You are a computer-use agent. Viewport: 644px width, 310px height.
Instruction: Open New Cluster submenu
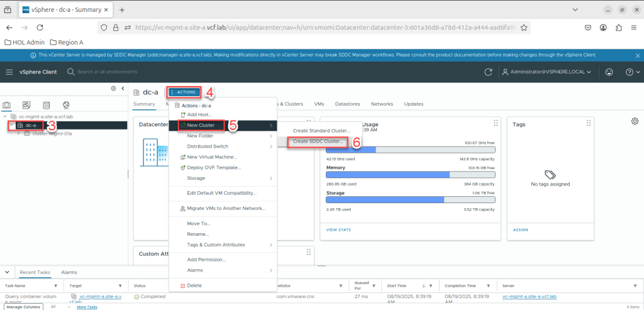[x=223, y=125]
